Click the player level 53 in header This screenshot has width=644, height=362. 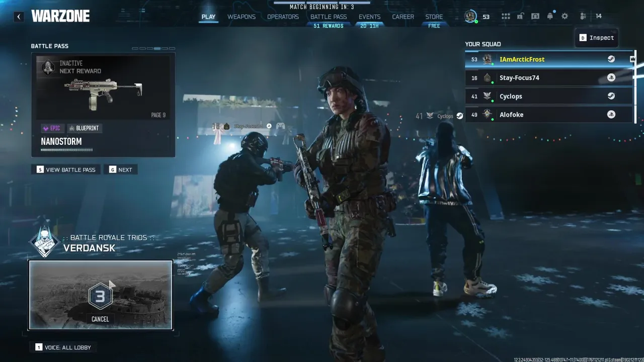(x=486, y=17)
